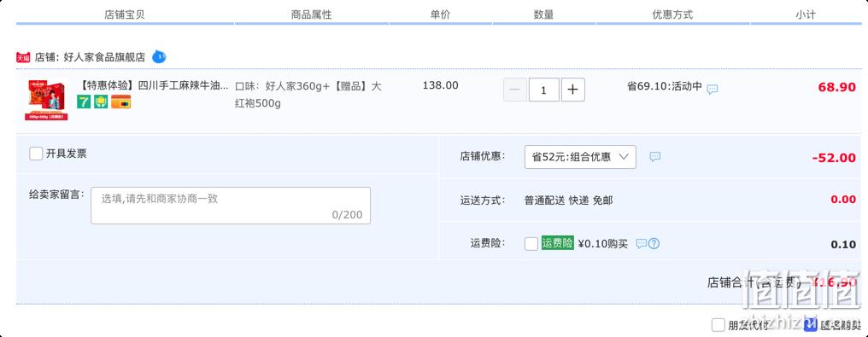This screenshot has height=337, width=868.
Task: Click the red Tmall logo beside the shop name
Action: coord(23,57)
